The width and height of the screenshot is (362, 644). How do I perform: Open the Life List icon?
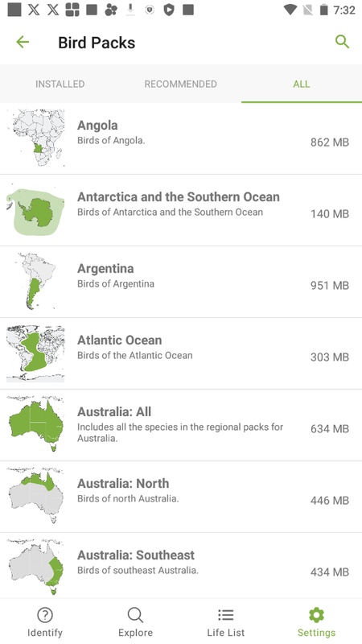tap(226, 615)
